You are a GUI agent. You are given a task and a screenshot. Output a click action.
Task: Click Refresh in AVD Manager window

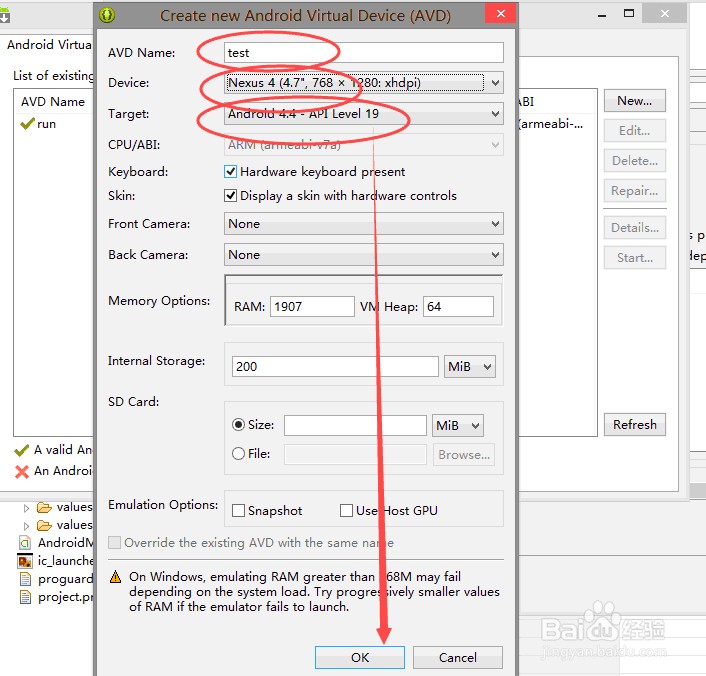tap(634, 425)
